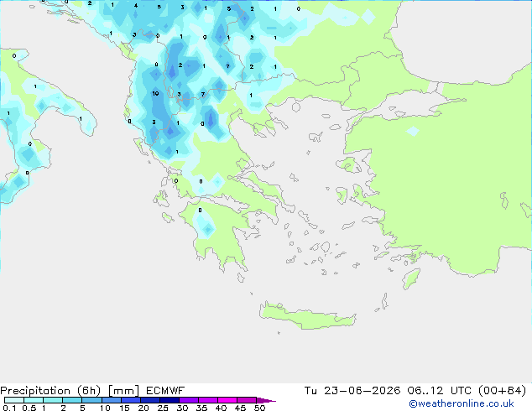Screen dimensions: 532x411
Task: Select the 35–40 mm purple legend swatch
Action: (x=207, y=400)
